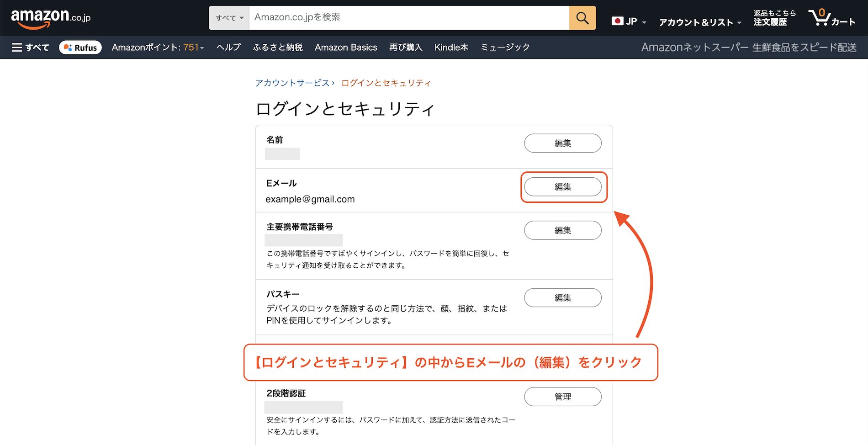Expand the すべて search category dropdown
Screen dimensions: 868x445
point(229,18)
